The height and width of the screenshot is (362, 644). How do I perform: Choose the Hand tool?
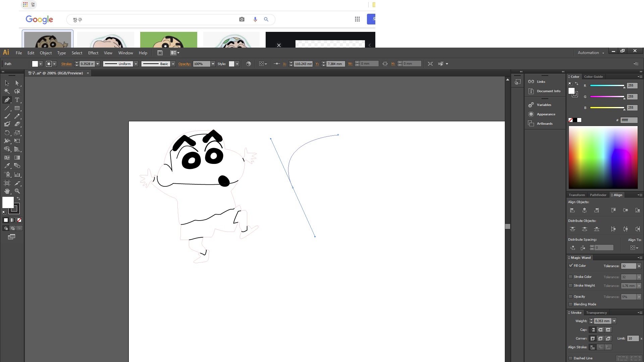7,191
